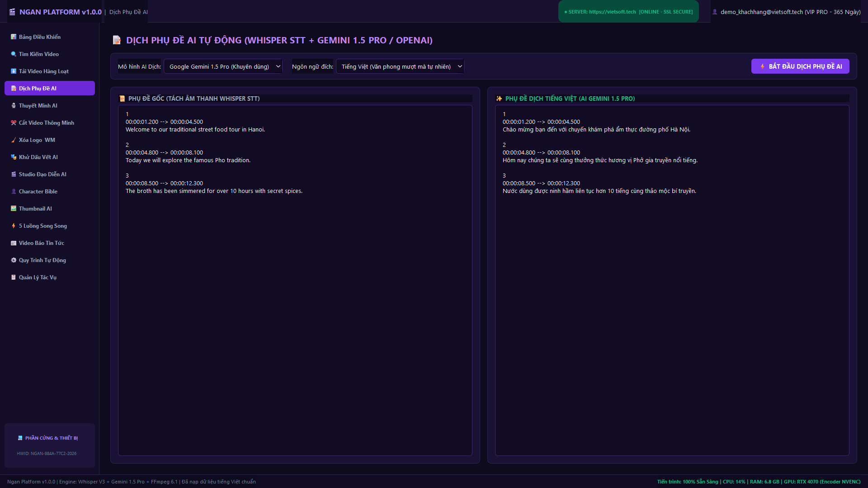This screenshot has height=488, width=868.
Task: Click the Dịch Phụ Đề AI breadcrumb title
Action: point(128,12)
